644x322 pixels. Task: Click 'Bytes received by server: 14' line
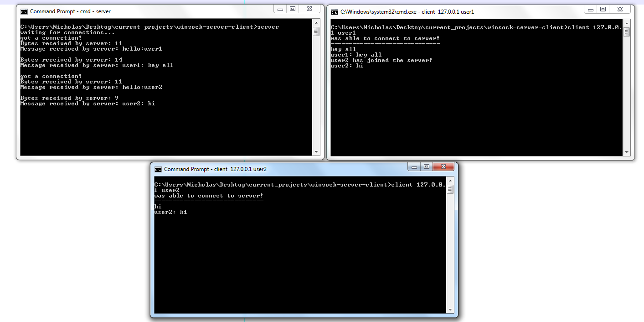click(71, 60)
